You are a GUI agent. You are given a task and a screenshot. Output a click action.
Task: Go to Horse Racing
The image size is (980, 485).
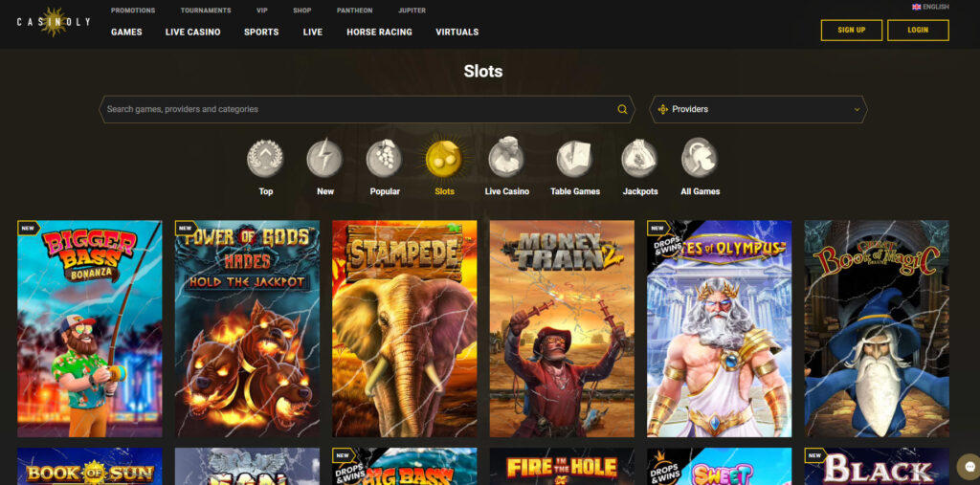click(x=379, y=32)
